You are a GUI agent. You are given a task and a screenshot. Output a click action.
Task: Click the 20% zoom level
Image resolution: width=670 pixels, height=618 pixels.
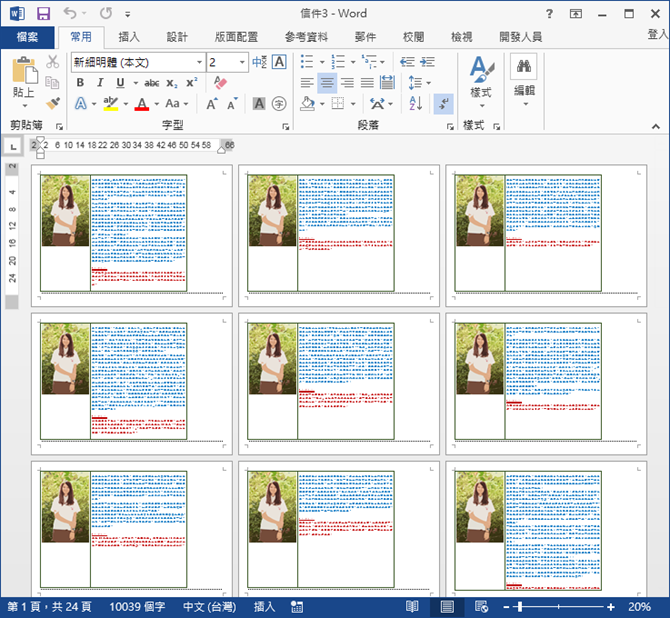click(x=639, y=607)
